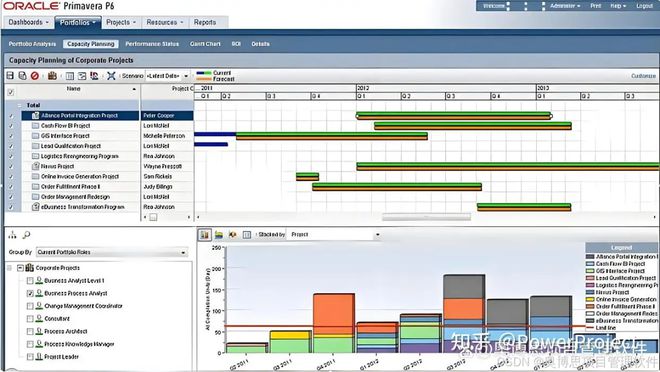Toggle the select-all checkbox beside Name header
Image resolution: width=660 pixels, height=372 pixels.
(x=11, y=92)
